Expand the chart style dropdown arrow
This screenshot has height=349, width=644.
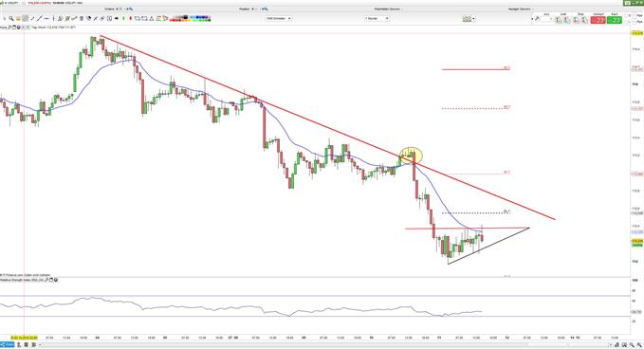(474, 19)
